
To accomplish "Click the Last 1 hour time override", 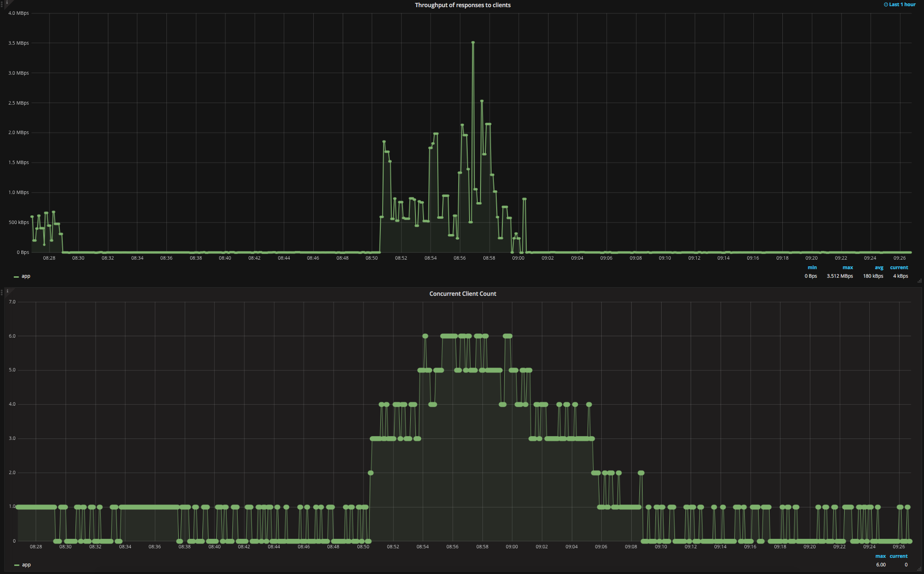I will pyautogui.click(x=902, y=5).
